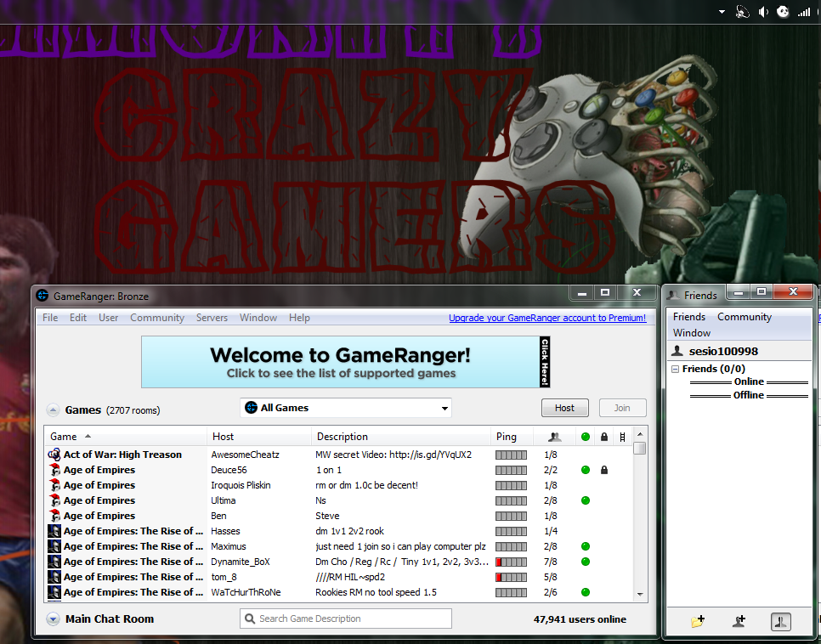
Task: Open the Servers menu
Action: [212, 318]
